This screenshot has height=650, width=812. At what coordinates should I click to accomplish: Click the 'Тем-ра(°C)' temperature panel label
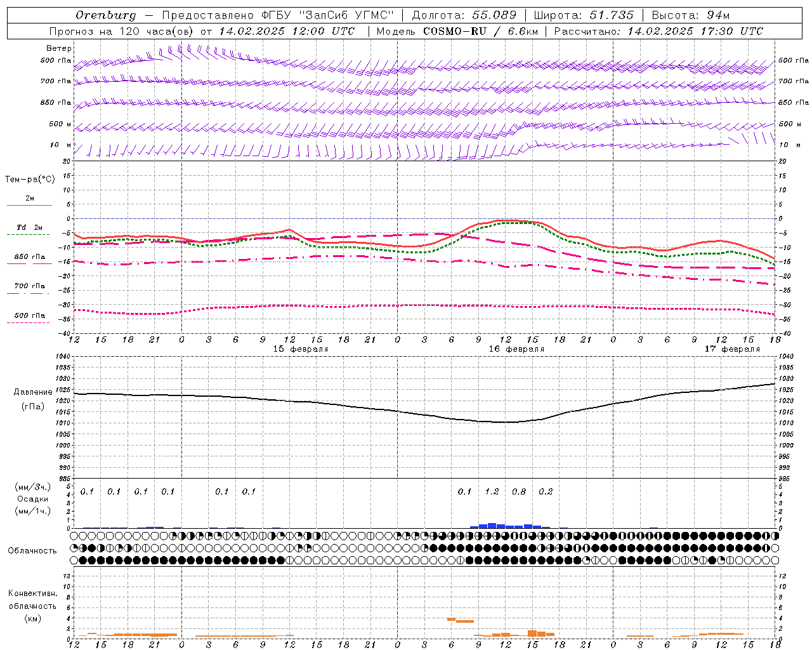click(x=30, y=180)
